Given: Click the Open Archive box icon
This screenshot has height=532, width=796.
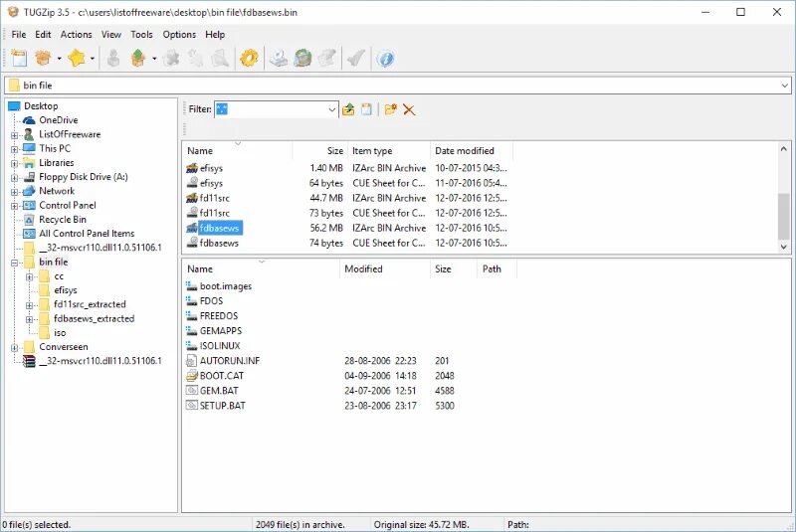Looking at the screenshot, I should (x=43, y=59).
